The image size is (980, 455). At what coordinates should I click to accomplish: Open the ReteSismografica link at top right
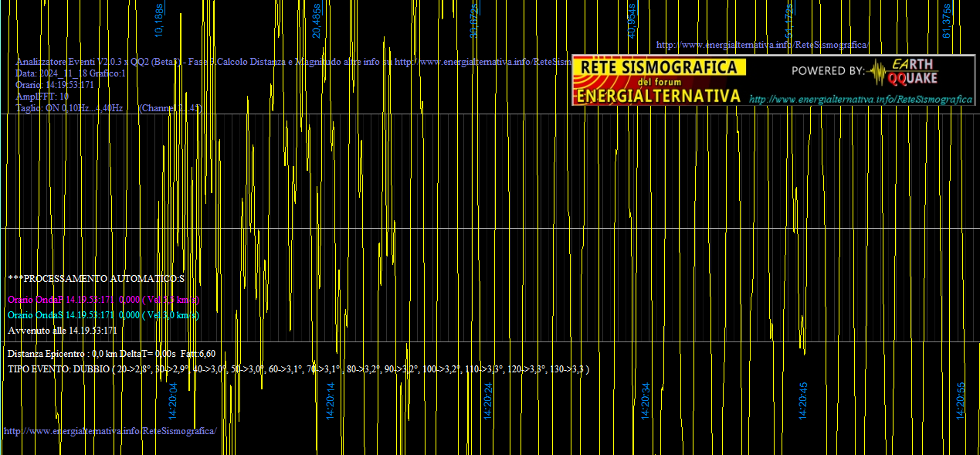pos(761,46)
